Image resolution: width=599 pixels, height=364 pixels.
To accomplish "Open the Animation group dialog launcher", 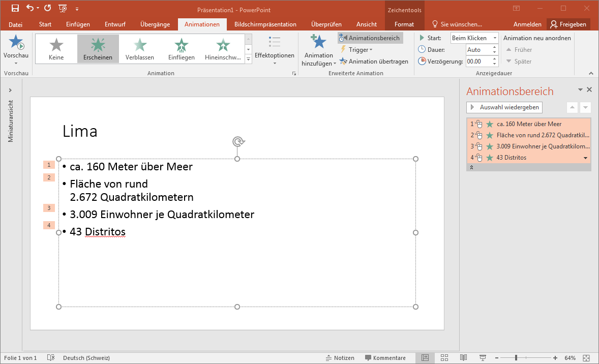I will click(x=294, y=73).
